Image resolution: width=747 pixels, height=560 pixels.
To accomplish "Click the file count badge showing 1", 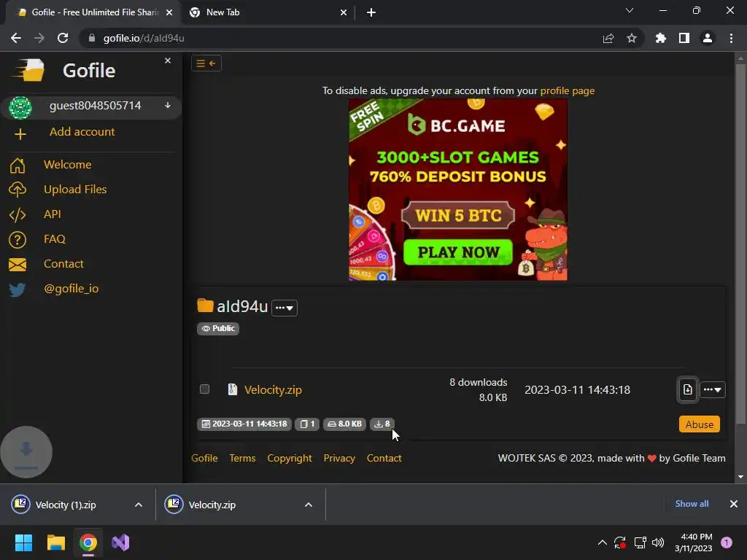I will click(x=307, y=424).
